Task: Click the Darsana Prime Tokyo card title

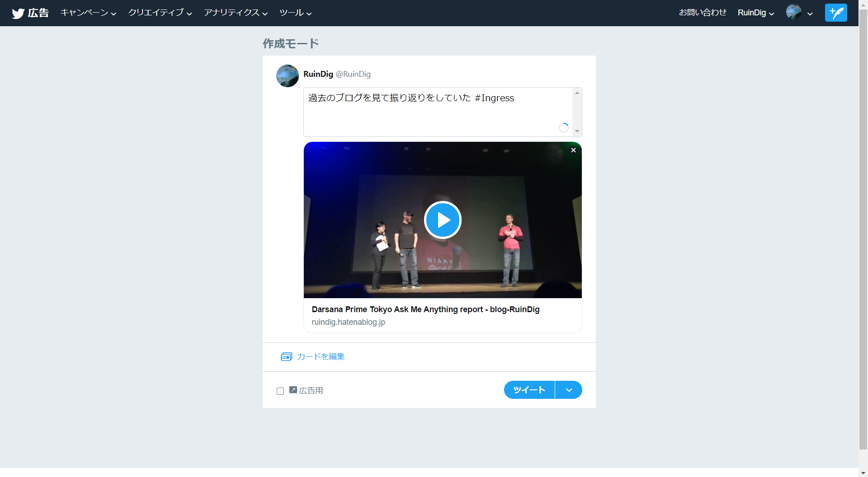Action: pos(425,309)
